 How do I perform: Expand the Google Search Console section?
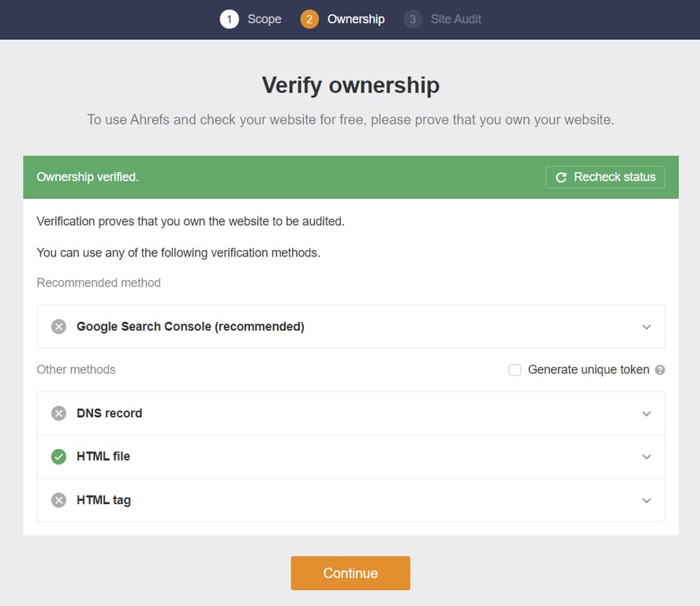point(646,326)
